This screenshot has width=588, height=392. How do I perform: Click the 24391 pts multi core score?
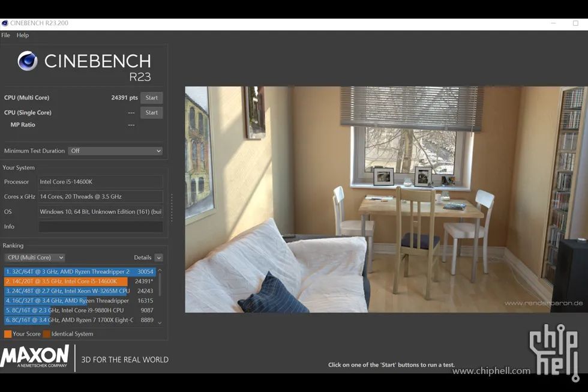click(x=125, y=97)
